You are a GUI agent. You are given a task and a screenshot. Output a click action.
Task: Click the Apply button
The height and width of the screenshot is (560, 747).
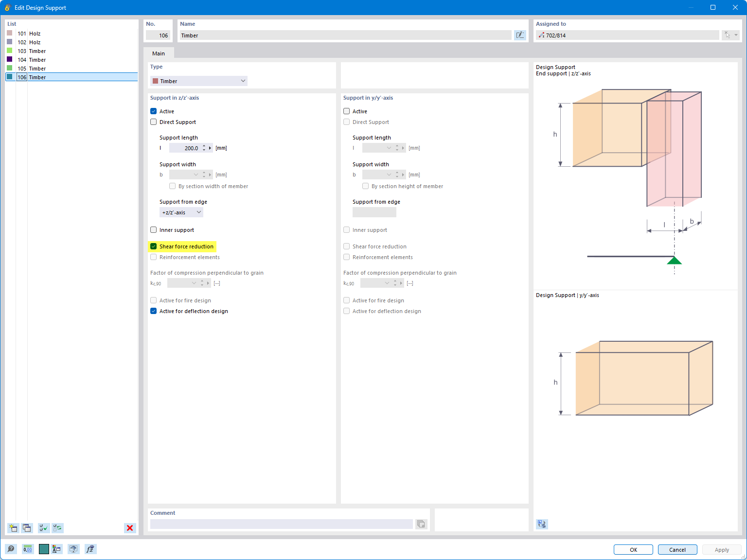(722, 550)
